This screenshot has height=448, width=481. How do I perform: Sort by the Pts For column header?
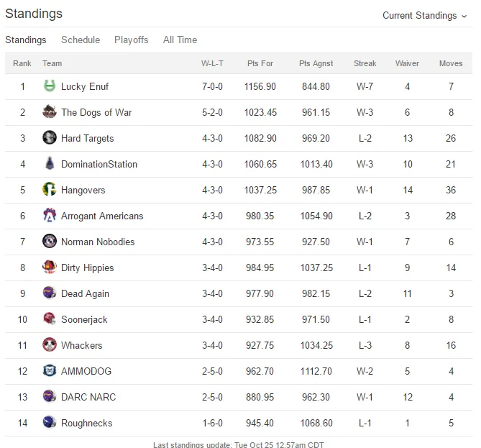[x=260, y=63]
